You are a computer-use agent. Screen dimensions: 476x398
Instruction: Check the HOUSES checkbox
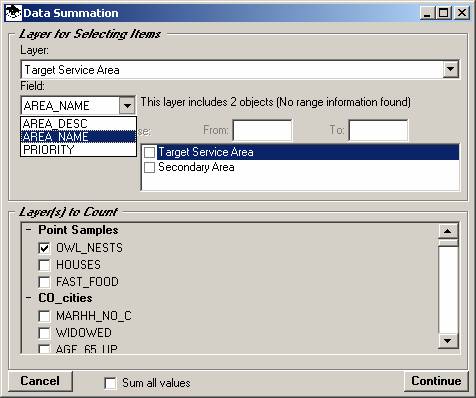(44, 265)
